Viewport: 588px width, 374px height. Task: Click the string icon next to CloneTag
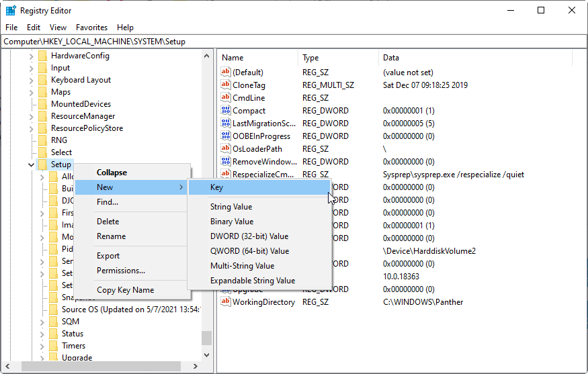pyautogui.click(x=226, y=85)
